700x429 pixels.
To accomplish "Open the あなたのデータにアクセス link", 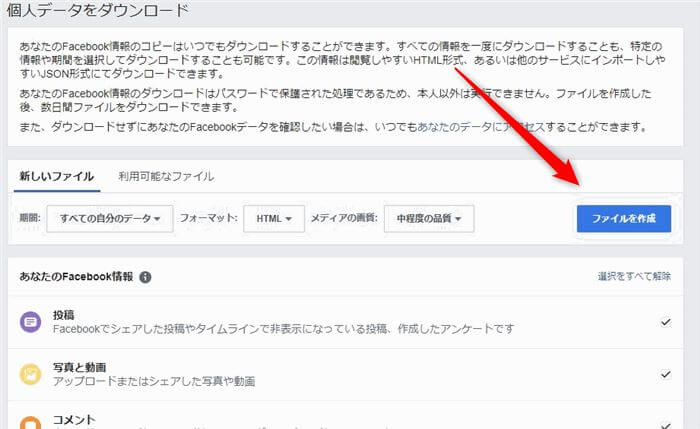I will pyautogui.click(x=481, y=127).
